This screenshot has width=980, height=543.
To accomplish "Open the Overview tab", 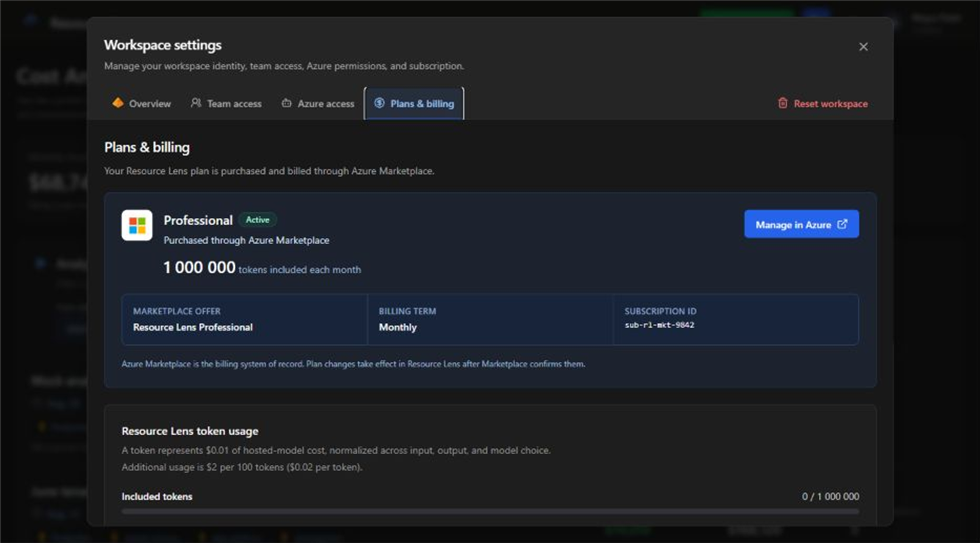I will [141, 103].
